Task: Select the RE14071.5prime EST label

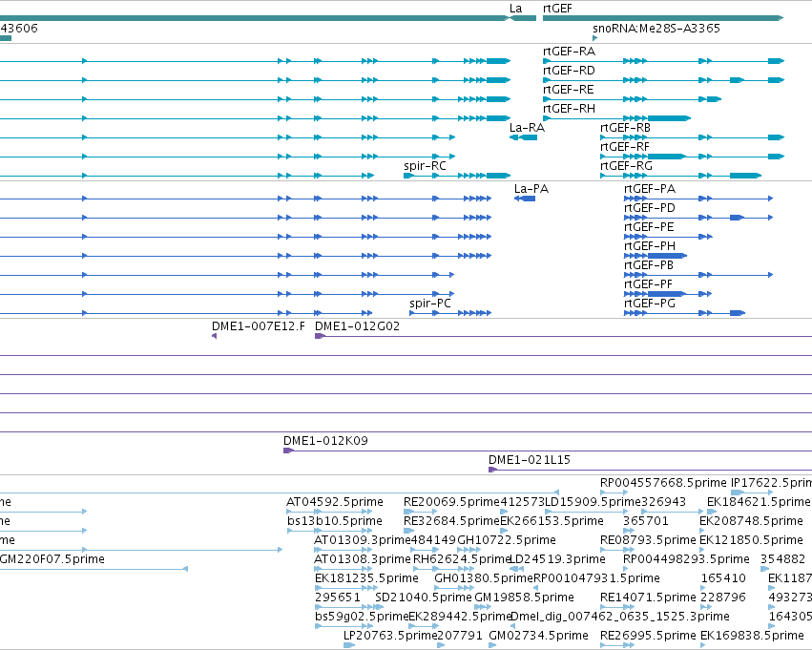Action: 648,598
